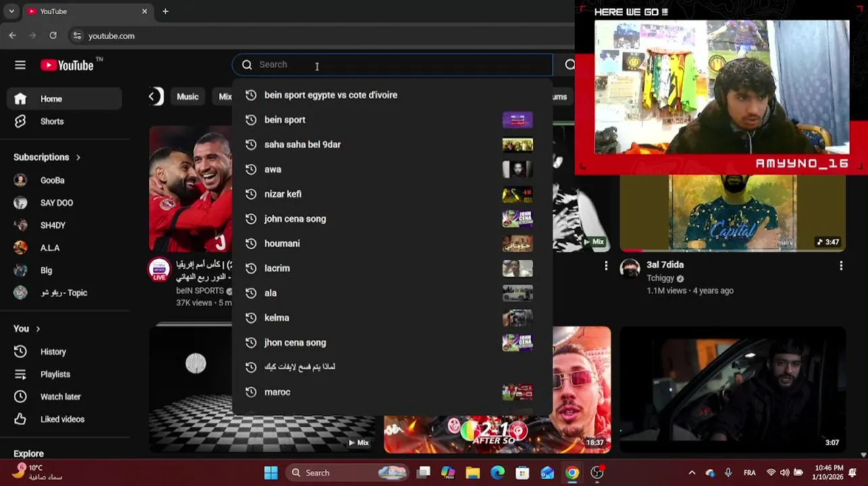Viewport: 868px width, 486px height.
Task: View site information icon in address bar
Action: coord(77,36)
